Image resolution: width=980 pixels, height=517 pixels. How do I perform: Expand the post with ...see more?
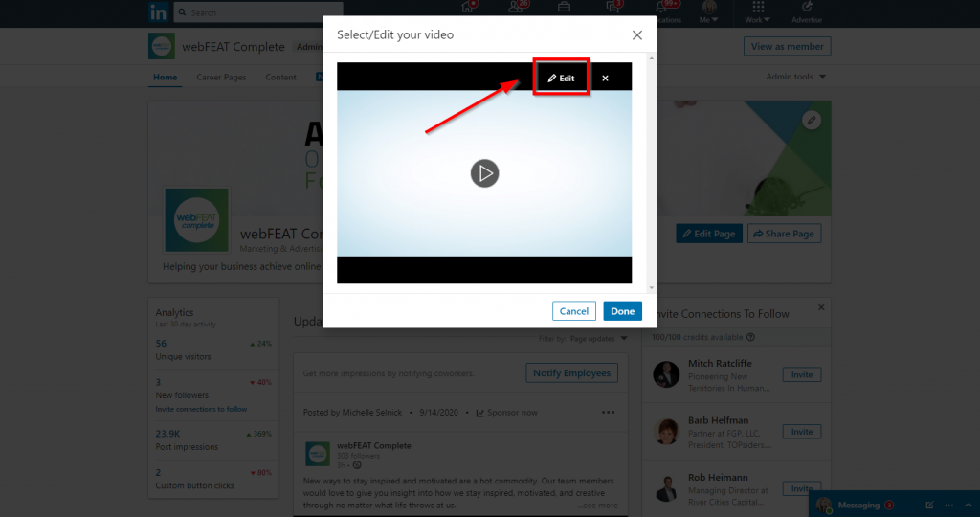tap(597, 506)
